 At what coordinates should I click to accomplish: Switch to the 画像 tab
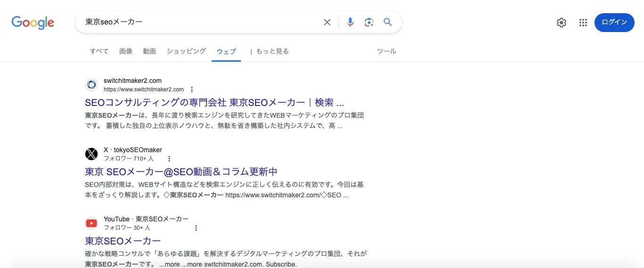click(126, 51)
